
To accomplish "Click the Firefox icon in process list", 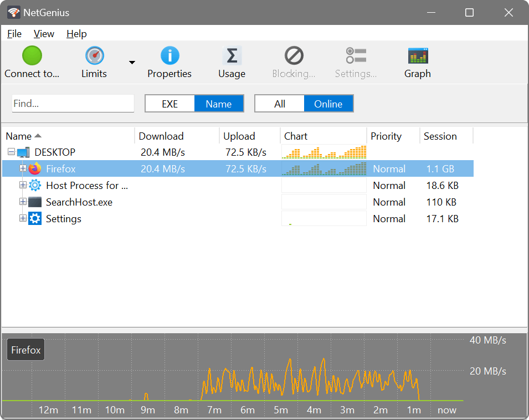I will tap(35, 169).
